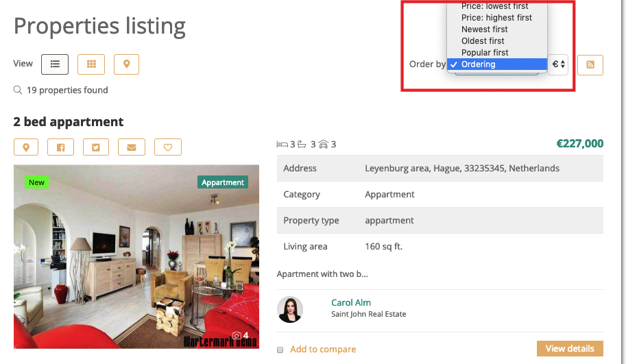Screen dimensions: 626x364
Task: Add property to favorites
Action: pyautogui.click(x=167, y=147)
